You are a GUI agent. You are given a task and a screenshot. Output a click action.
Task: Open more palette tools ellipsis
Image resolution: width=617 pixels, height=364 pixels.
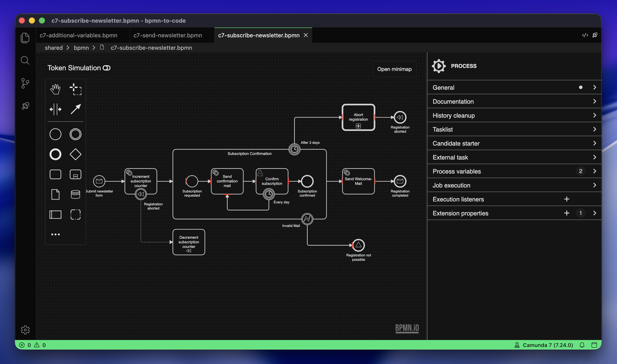click(55, 235)
